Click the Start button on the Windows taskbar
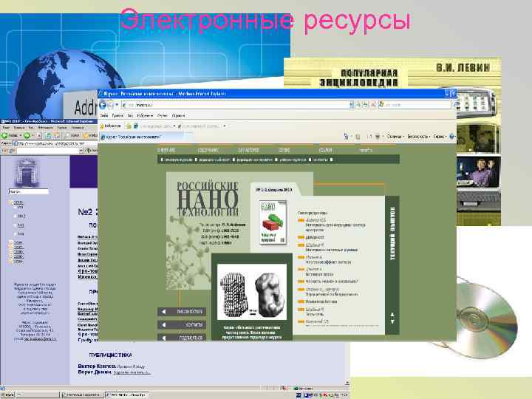Screen dimensions: 532x399 [7, 395]
